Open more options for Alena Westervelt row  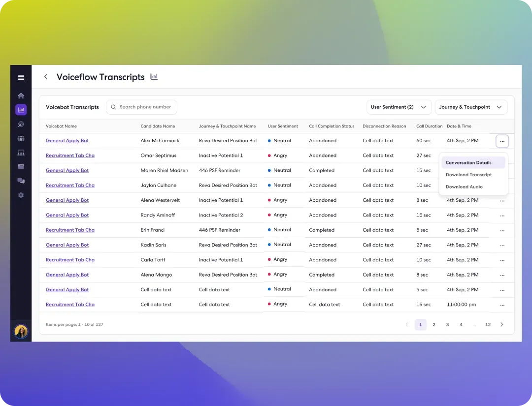[x=502, y=201]
